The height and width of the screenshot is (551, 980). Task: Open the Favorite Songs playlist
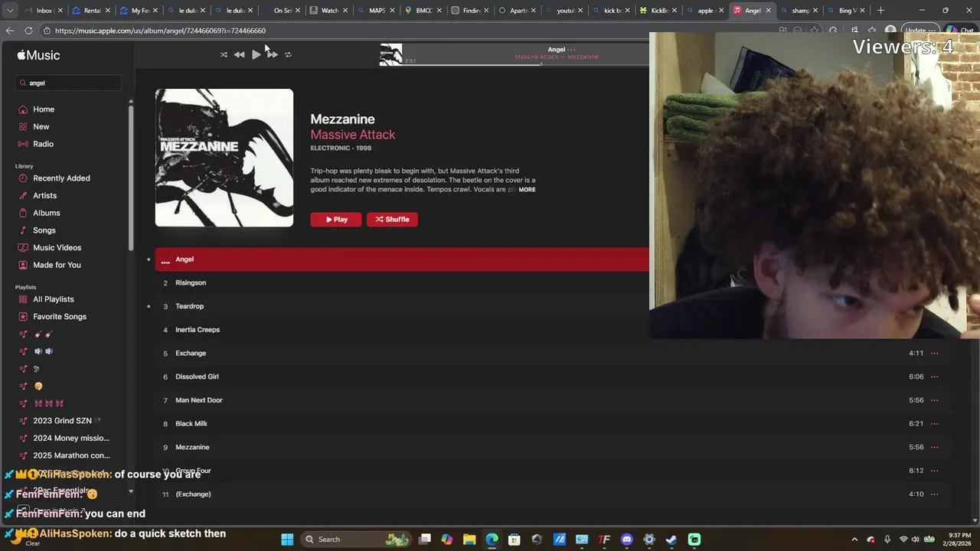59,317
